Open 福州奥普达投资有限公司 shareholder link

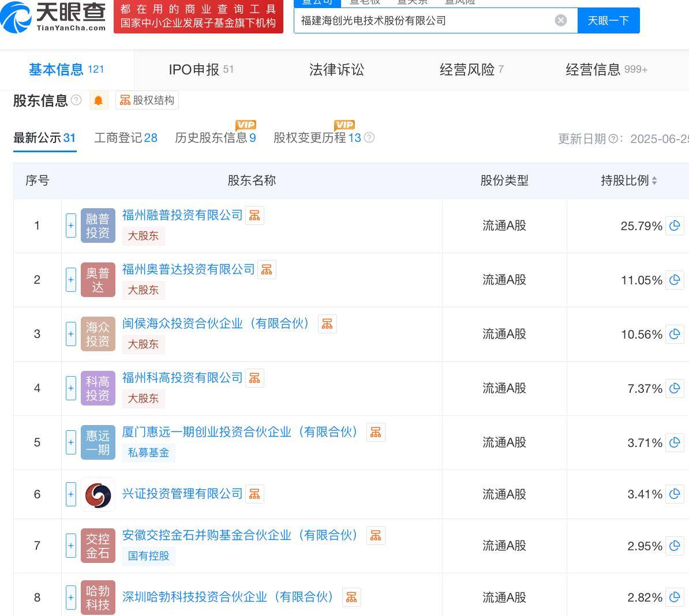[x=188, y=269]
